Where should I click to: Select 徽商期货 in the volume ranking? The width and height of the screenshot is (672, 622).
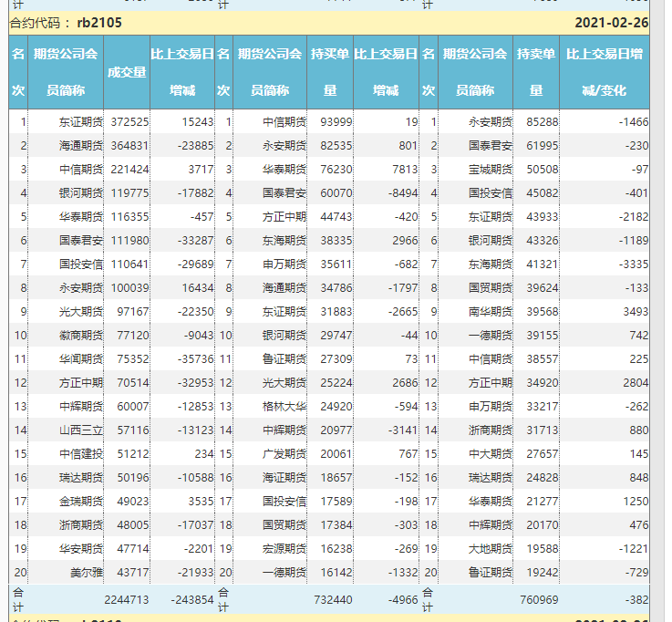pos(81,336)
